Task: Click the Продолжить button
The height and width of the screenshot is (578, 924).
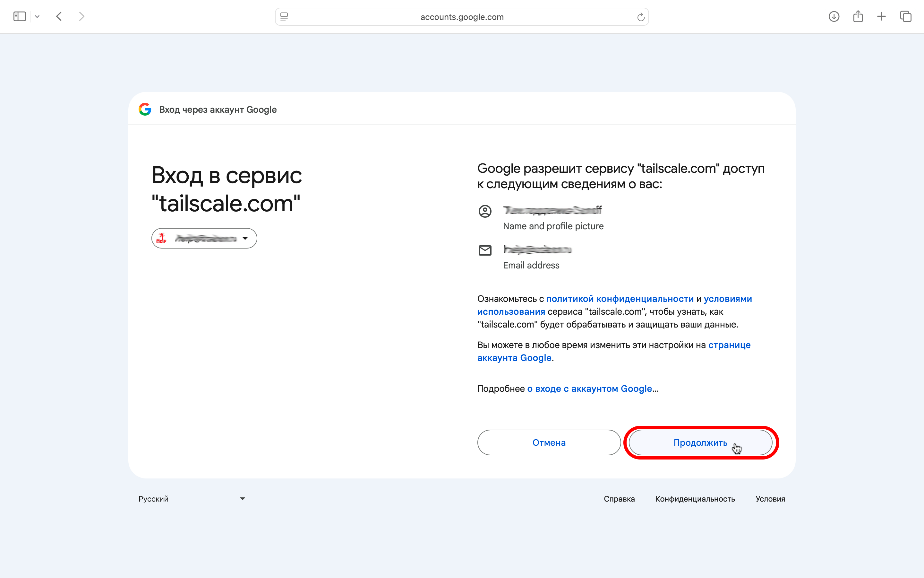Action: pos(701,443)
